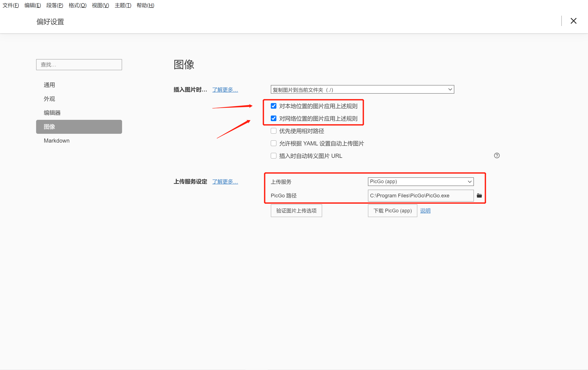This screenshot has height=370, width=588.
Task: Enable 优先使用相对路径 checkbox
Action: click(x=274, y=131)
